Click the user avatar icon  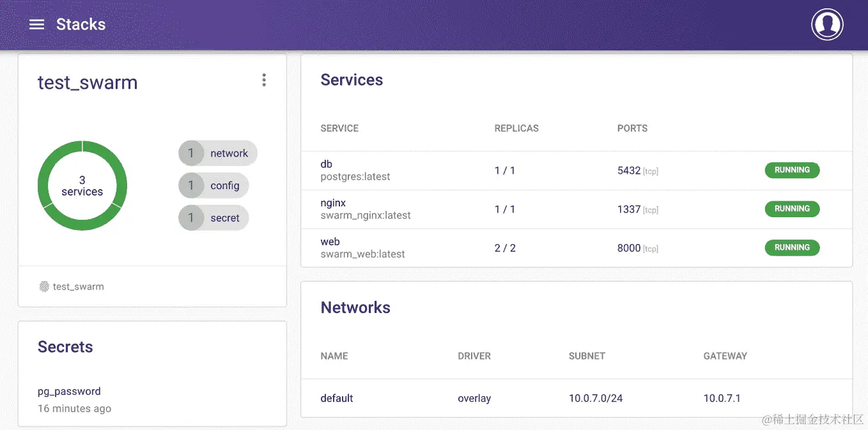click(x=826, y=24)
